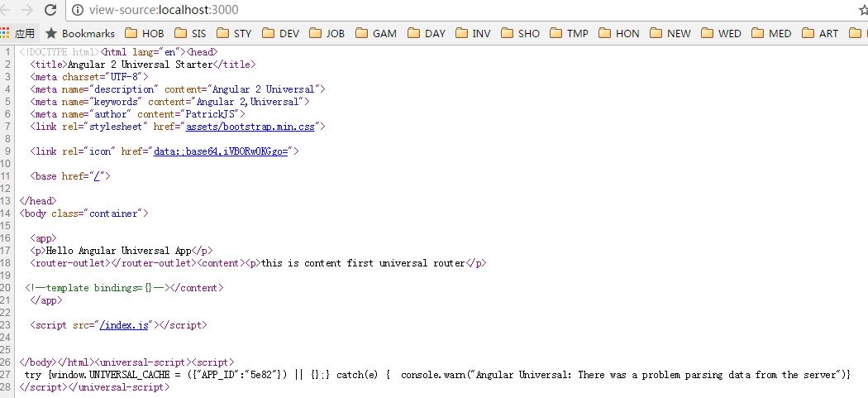Click the window.UNIVERSAL_CACHE script line
This screenshot has height=398, width=868.
click(437, 376)
